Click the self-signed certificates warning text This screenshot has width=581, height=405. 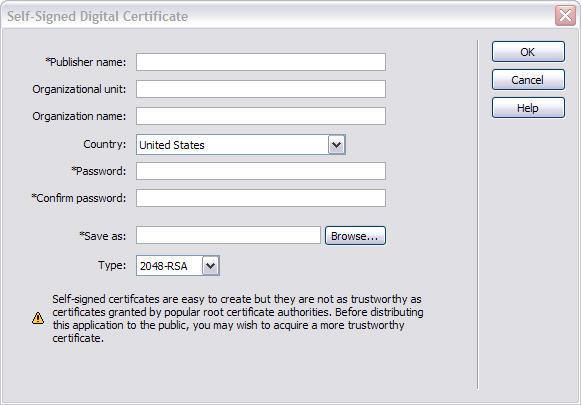238,318
